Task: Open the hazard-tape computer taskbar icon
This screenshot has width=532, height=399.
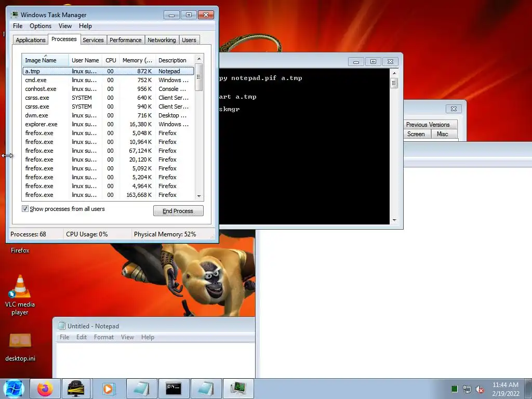Action: (x=76, y=389)
